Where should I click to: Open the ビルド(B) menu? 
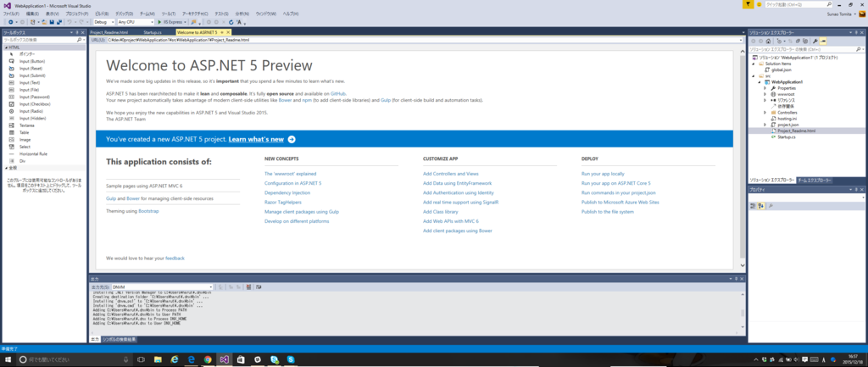point(102,13)
